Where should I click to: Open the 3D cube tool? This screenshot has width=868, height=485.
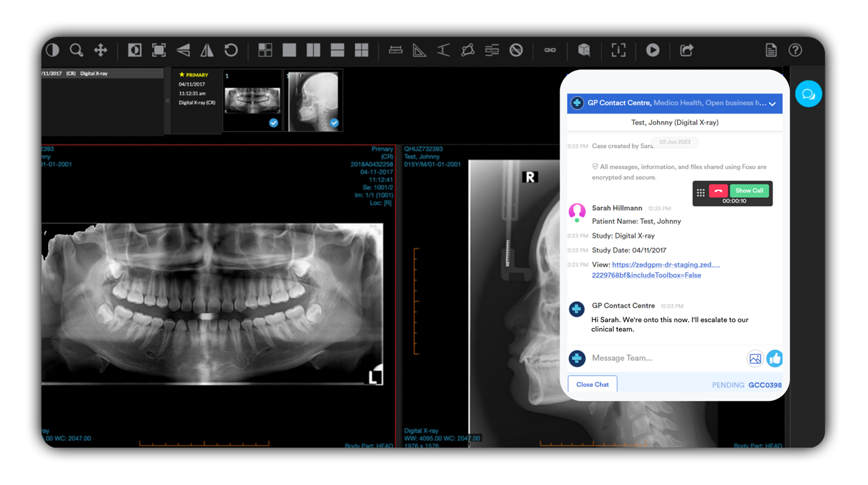pos(584,50)
